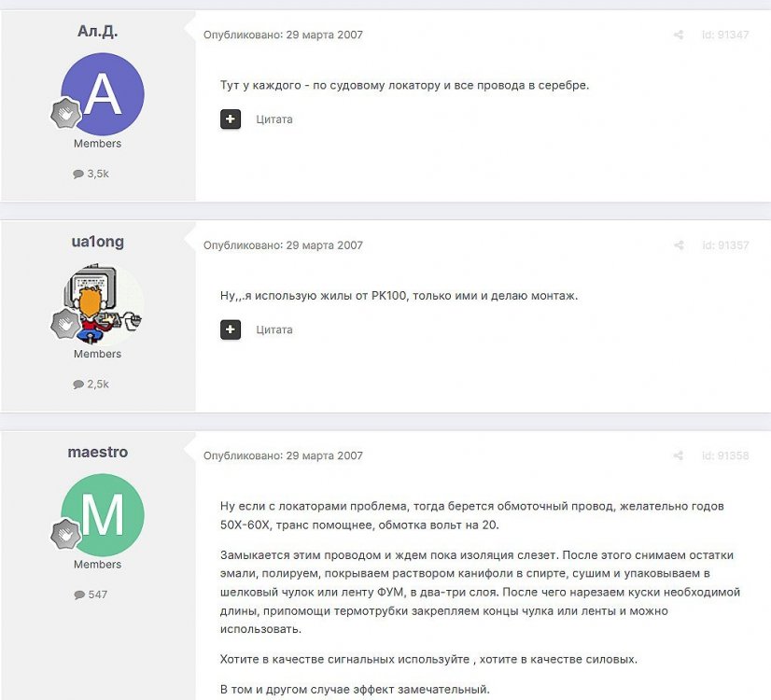Screen dimensions: 771x700
Task: Open maestro username profile link
Action: coord(97,452)
